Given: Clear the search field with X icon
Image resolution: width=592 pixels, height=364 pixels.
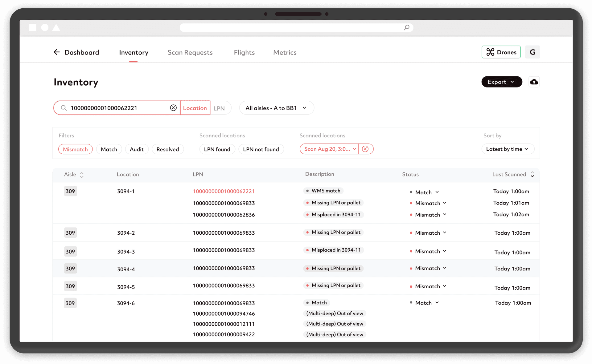Looking at the screenshot, I should tap(173, 108).
